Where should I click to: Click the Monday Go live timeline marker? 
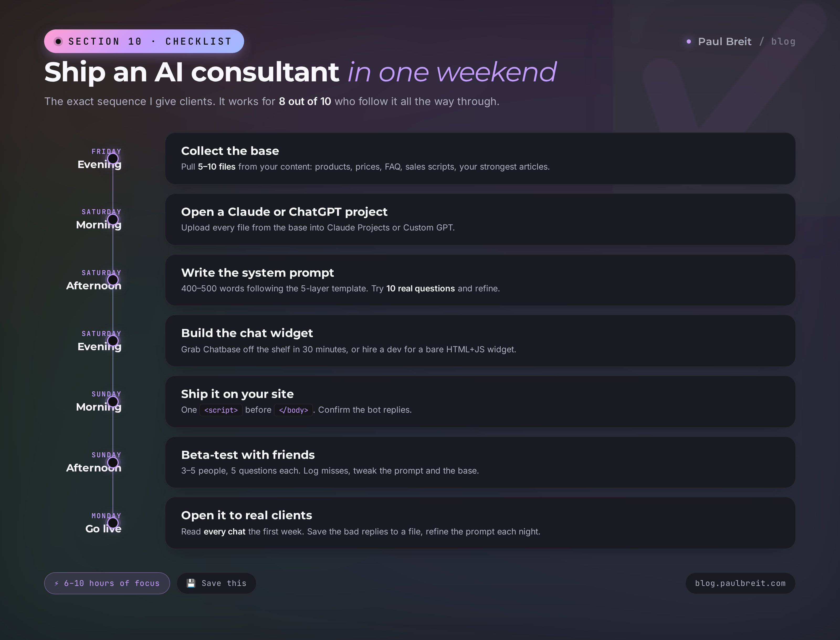point(113,523)
